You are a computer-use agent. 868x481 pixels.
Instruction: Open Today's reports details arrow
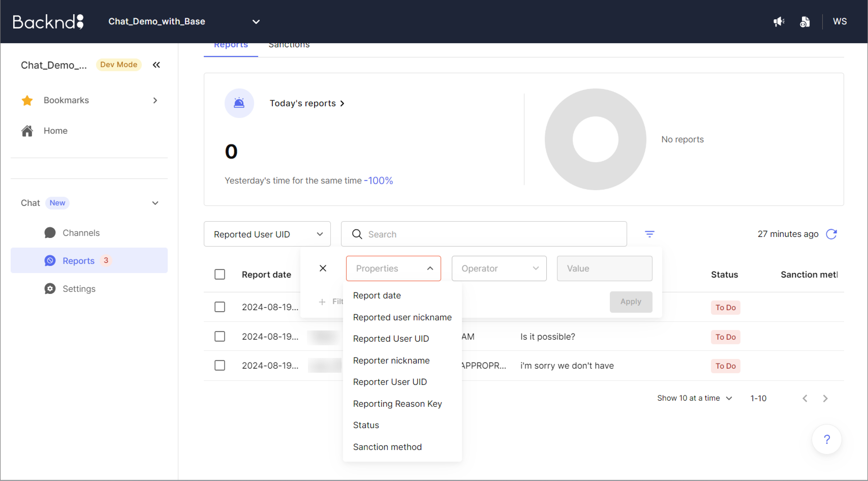(x=342, y=103)
